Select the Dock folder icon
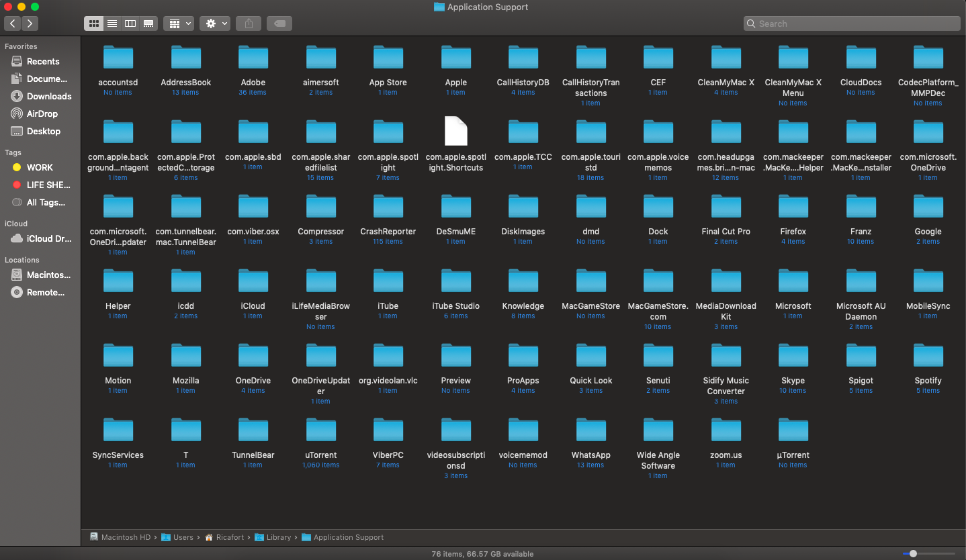Image resolution: width=966 pixels, height=560 pixels. coord(658,207)
